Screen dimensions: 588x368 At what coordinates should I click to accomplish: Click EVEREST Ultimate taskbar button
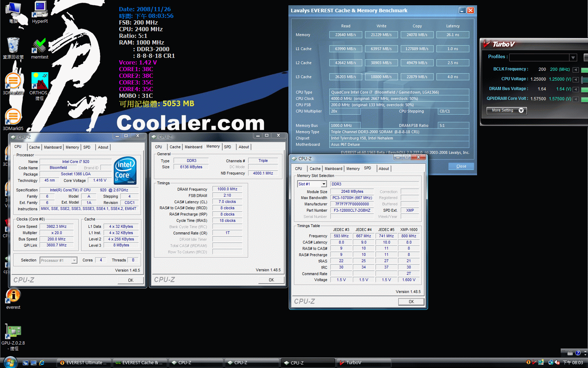click(84, 363)
